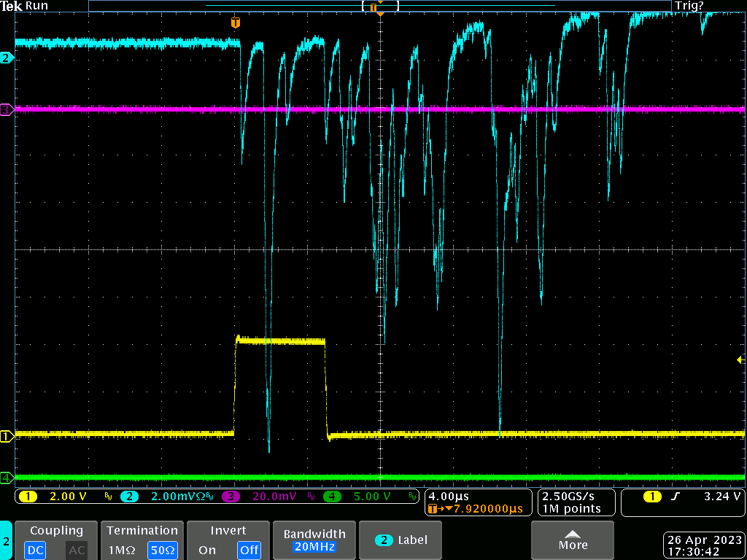
Task: Open the Bandwidth 20MHz selection
Action: click(314, 540)
